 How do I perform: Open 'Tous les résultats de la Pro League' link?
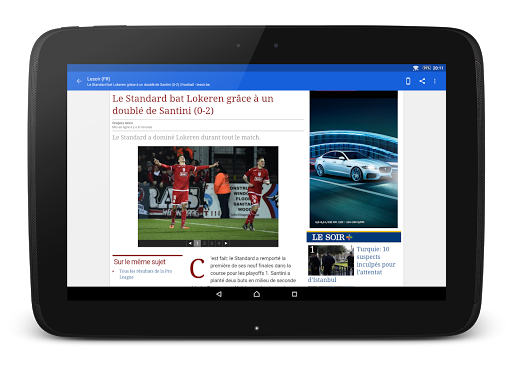146,274
